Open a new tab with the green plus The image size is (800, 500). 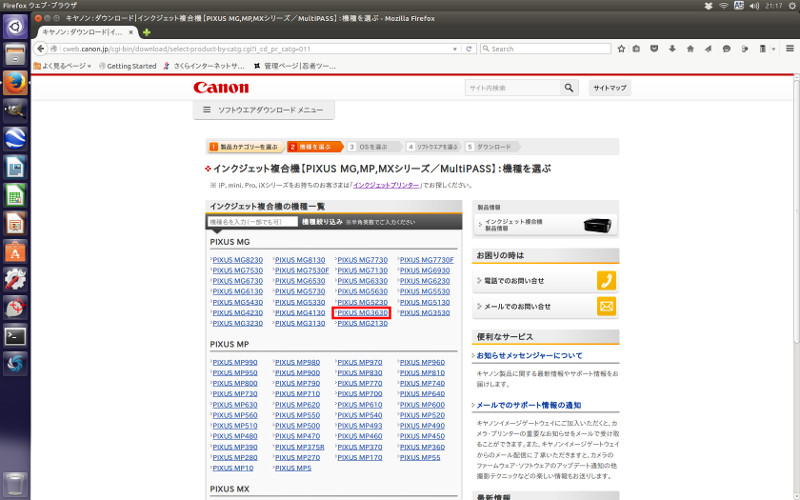click(x=146, y=32)
